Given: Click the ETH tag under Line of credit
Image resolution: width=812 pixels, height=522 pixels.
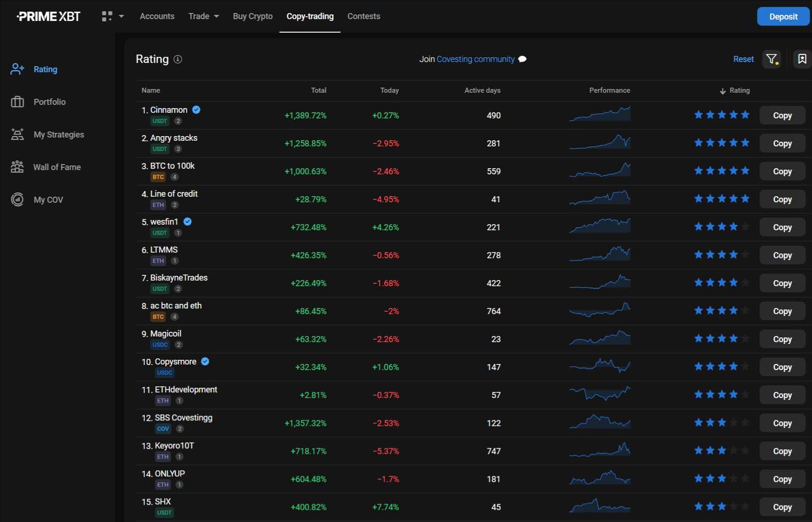Looking at the screenshot, I should pyautogui.click(x=158, y=205).
